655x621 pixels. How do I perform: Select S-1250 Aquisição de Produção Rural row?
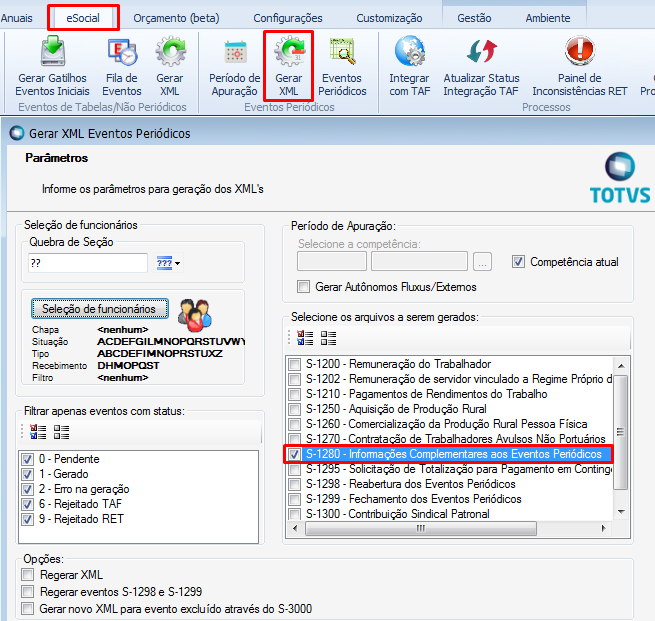click(450, 409)
